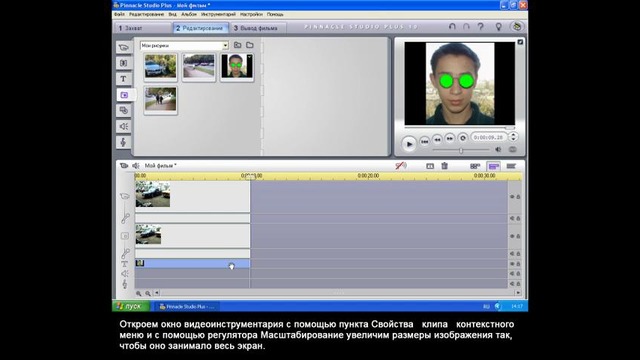Open the video scenes album tab
The height and width of the screenshot is (360, 640).
click(x=124, y=47)
